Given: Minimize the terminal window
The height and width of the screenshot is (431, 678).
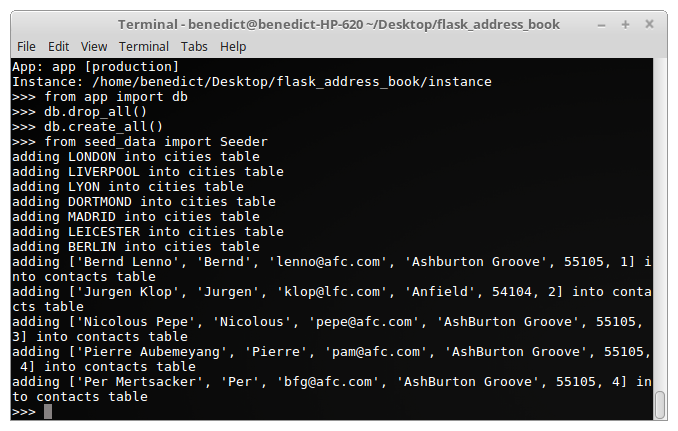Looking at the screenshot, I should [601, 25].
